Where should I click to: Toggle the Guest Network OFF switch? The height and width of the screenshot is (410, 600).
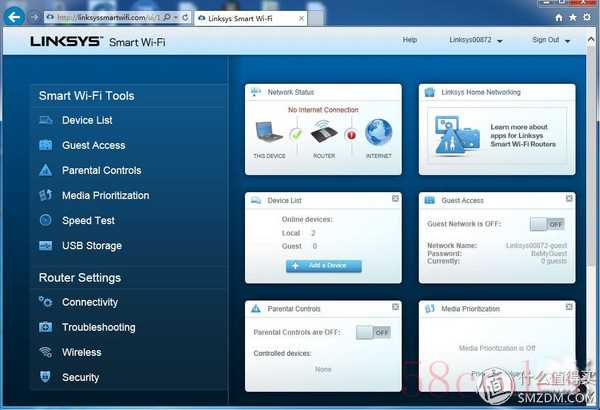tap(547, 224)
